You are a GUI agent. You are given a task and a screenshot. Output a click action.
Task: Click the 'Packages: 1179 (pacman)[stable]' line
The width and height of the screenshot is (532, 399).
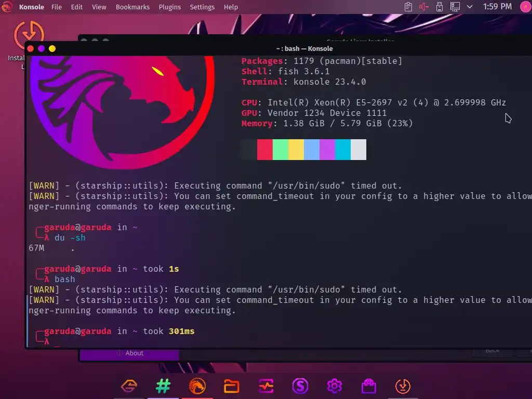322,61
